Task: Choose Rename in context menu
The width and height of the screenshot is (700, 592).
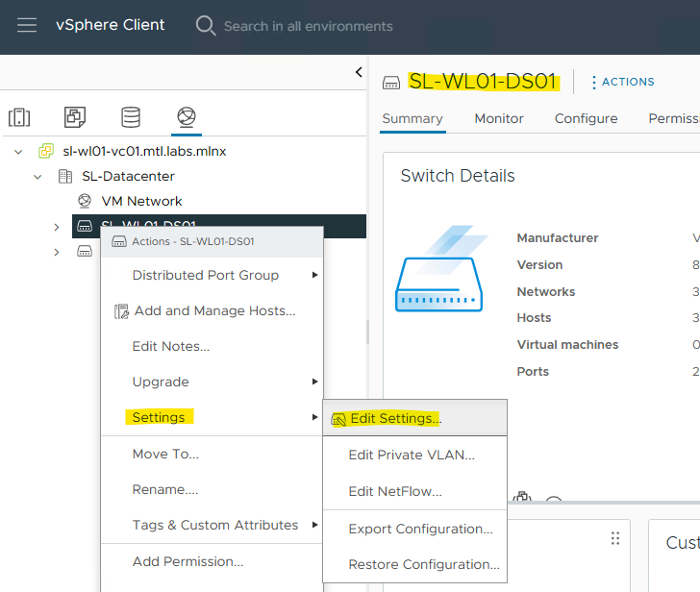Action: (212, 490)
